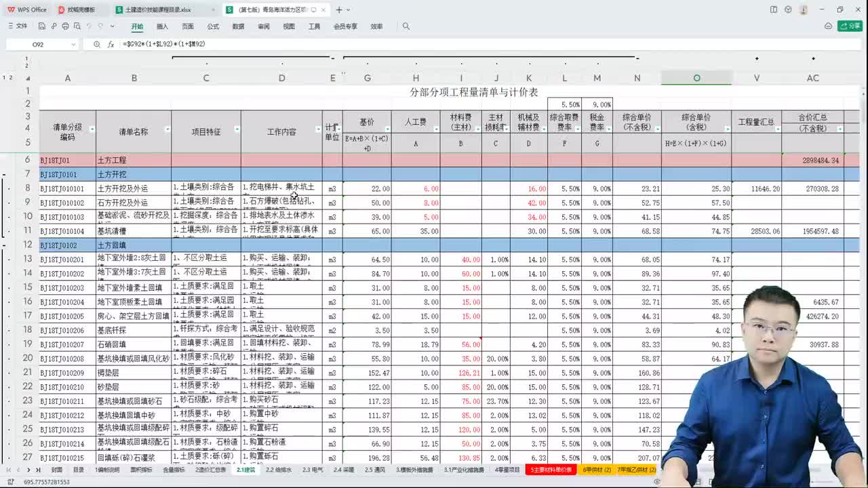
Task: Click cell BJ18TJ010101 in row 8
Action: click(67, 189)
